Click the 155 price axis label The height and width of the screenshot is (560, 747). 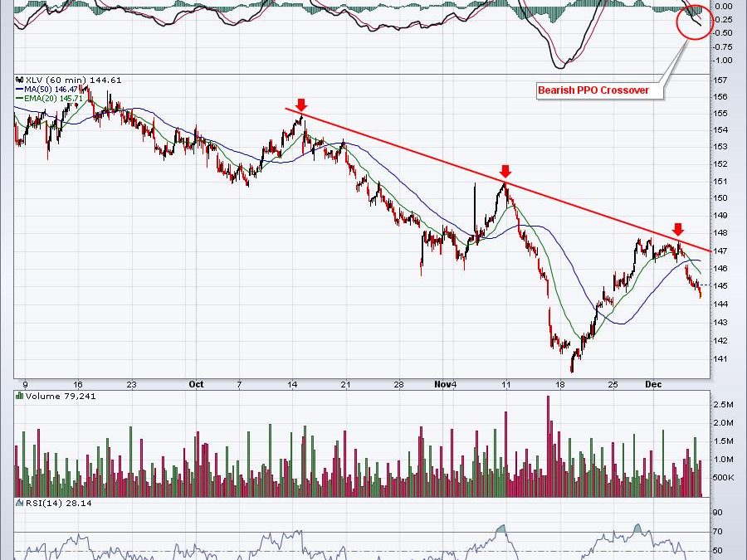(720, 114)
